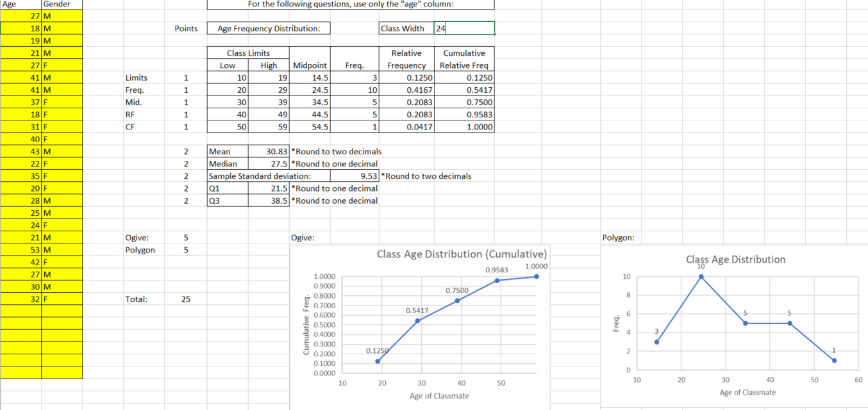The height and width of the screenshot is (410, 868).
Task: Select the midpoint cell 34.5
Action: (310, 102)
